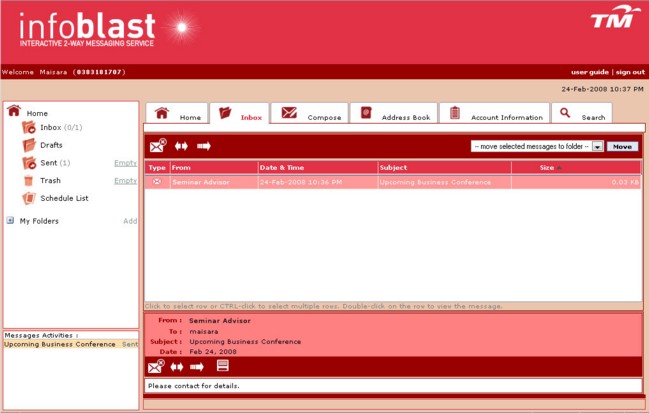Open the user guide link

tap(590, 72)
